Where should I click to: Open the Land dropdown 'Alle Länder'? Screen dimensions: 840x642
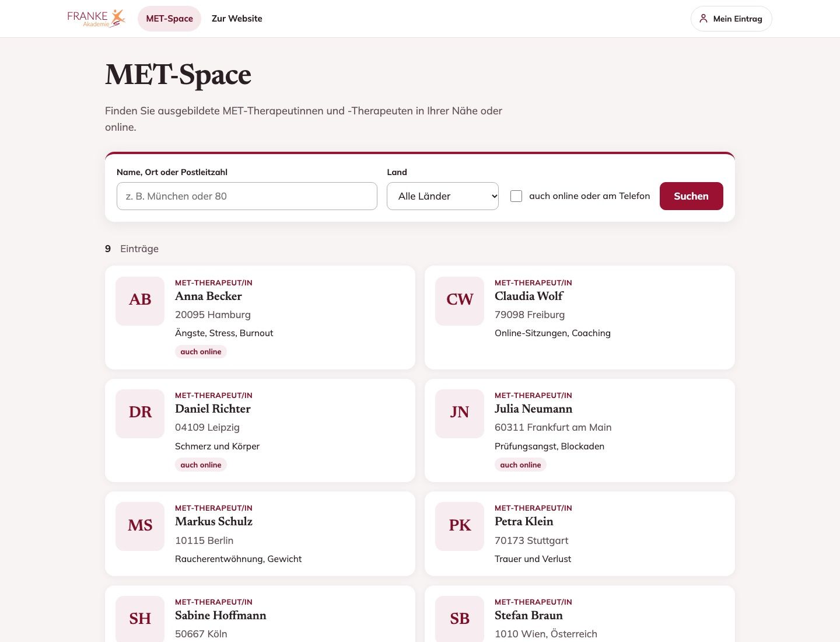(x=443, y=196)
